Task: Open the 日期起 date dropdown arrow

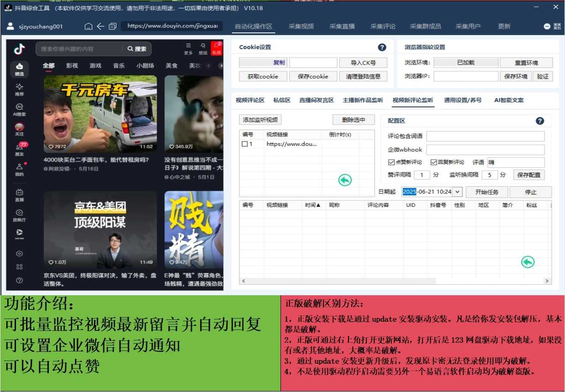Action: tap(458, 192)
